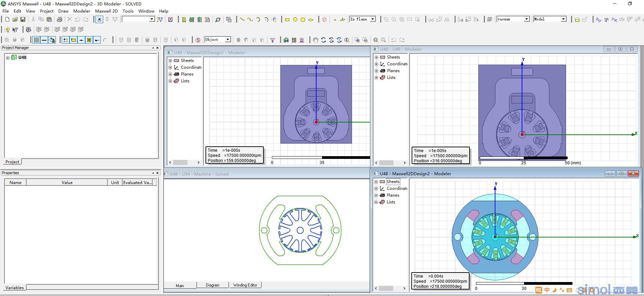Click the Sheets item in U49 Modeler tree
The image size is (644, 296).
pos(393,57)
